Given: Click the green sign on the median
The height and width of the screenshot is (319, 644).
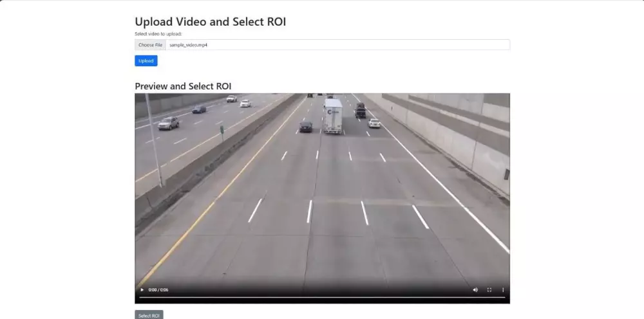Looking at the screenshot, I should [x=222, y=129].
